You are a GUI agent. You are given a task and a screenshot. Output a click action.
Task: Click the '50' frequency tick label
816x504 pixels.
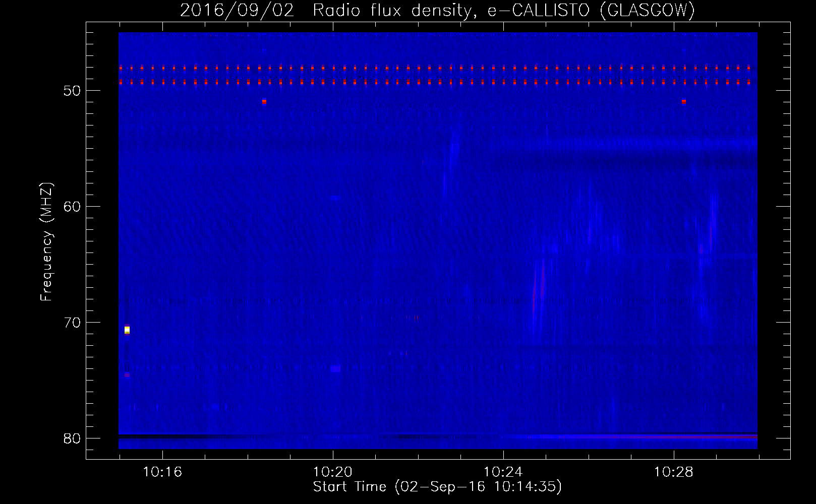73,91
